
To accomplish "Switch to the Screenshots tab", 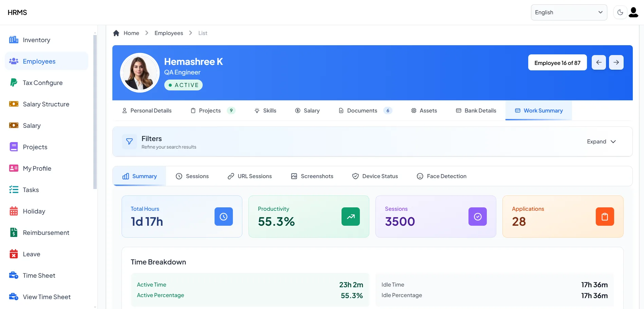I will 312,176.
